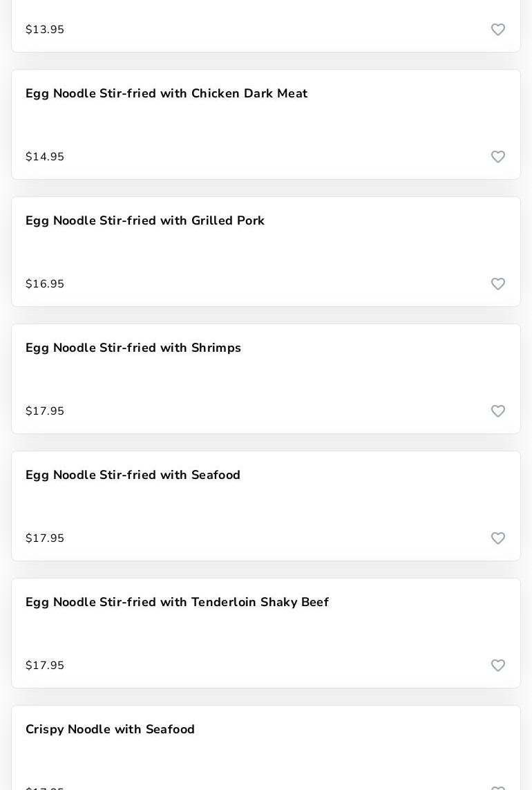This screenshot has width=532, height=790.
Task: Add Egg Noodle with Shrimps to favorites
Action: [498, 411]
